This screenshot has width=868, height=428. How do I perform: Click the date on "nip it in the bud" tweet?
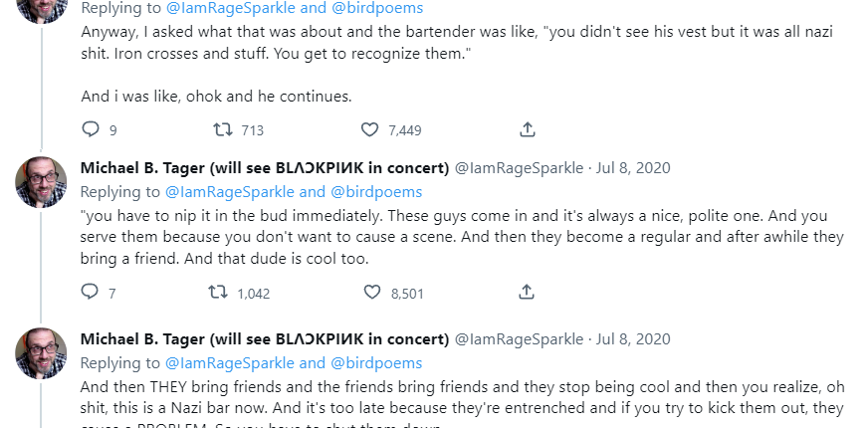632,168
